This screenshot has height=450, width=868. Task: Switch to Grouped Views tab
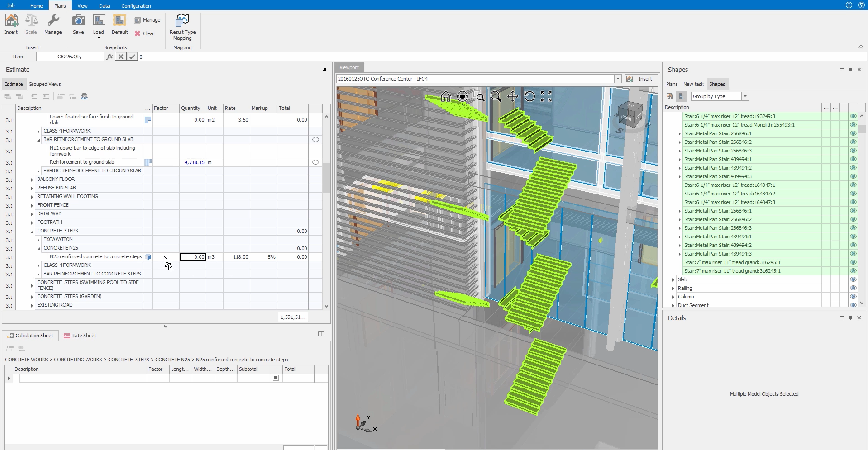(x=44, y=84)
